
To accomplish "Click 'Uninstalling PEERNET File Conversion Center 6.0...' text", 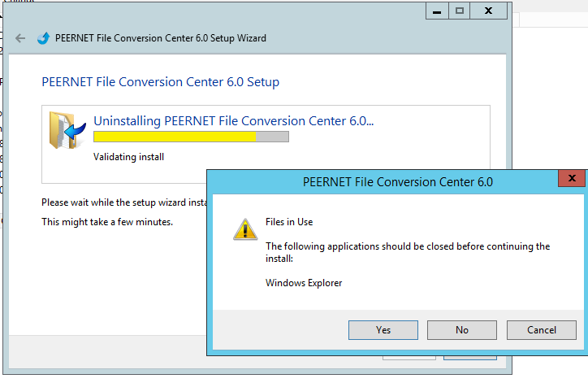I will (x=234, y=121).
